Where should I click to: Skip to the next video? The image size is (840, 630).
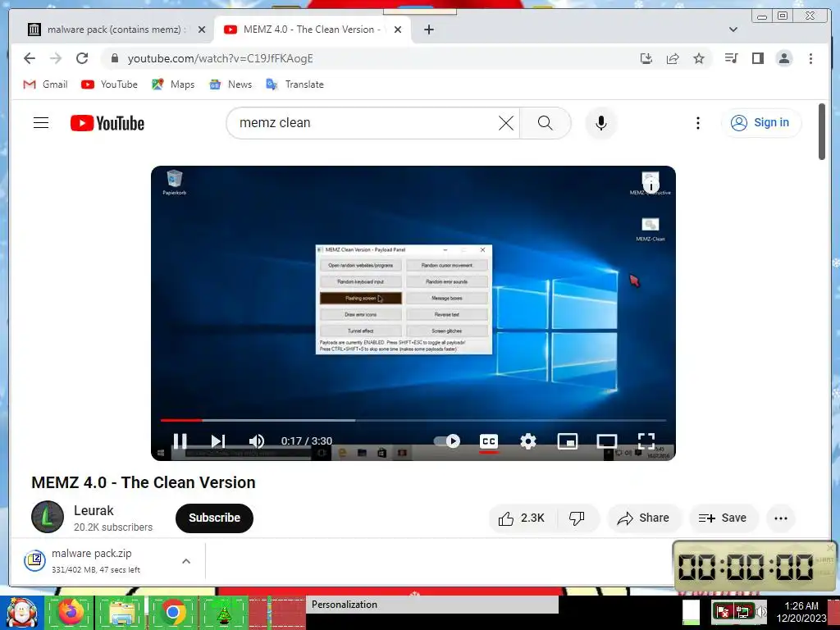217,441
